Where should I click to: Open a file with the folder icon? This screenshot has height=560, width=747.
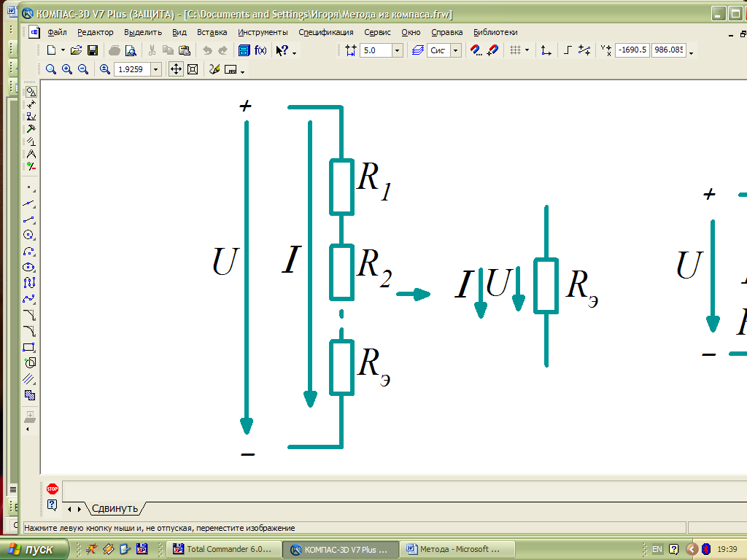pos(76,50)
